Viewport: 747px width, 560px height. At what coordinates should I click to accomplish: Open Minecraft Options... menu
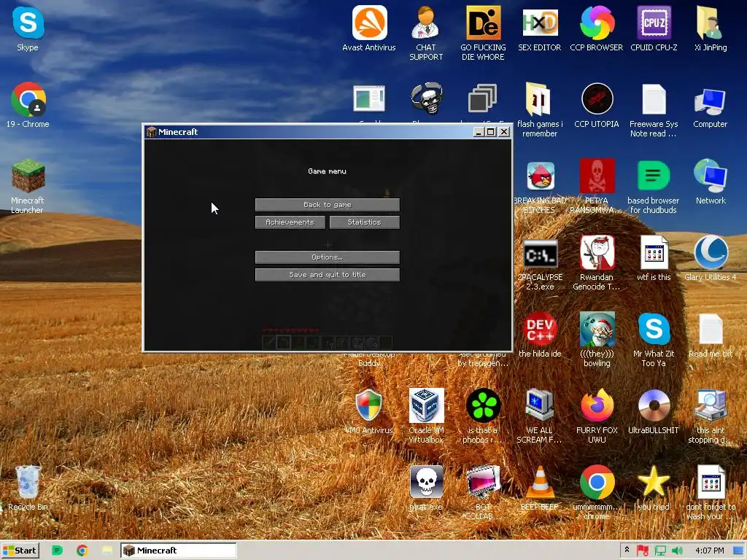(x=328, y=257)
